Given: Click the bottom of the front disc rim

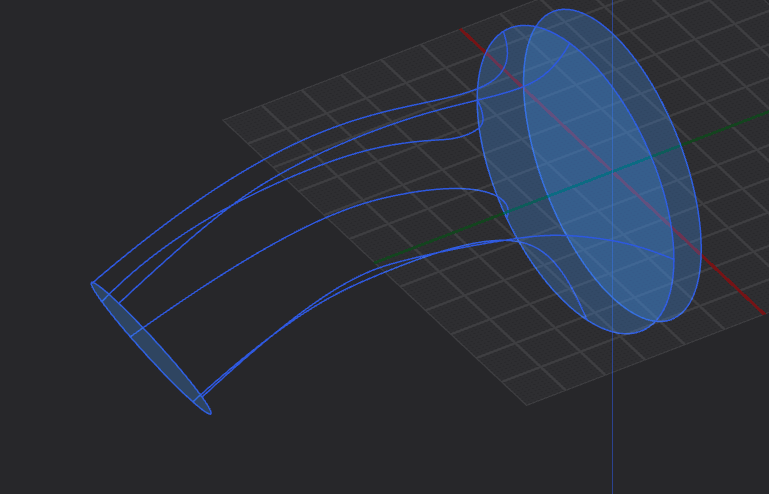Looking at the screenshot, I should pyautogui.click(x=660, y=321).
